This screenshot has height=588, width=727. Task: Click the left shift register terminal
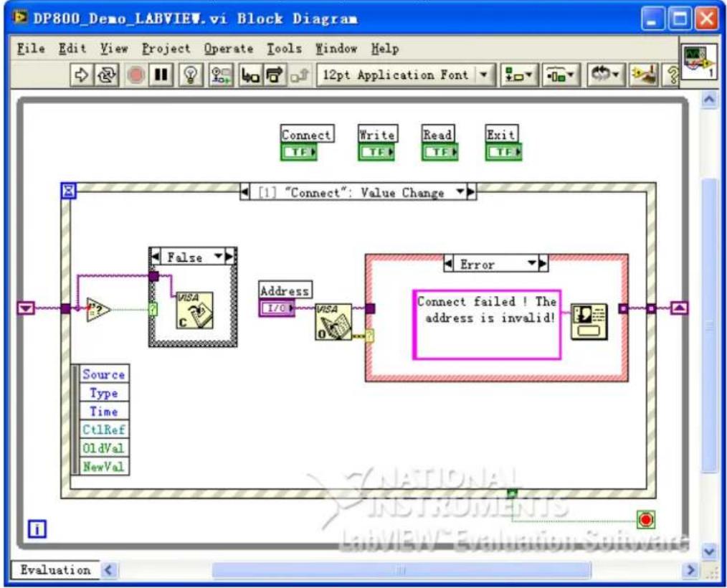(x=26, y=308)
